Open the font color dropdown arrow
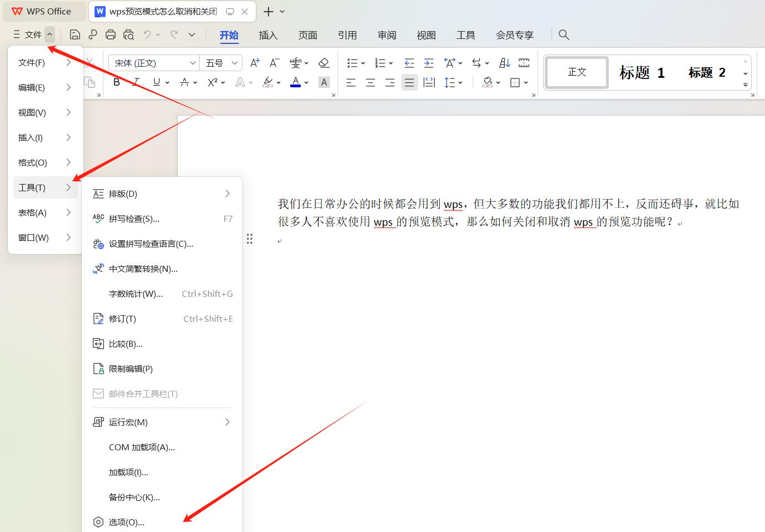This screenshot has height=532, width=765. (306, 82)
